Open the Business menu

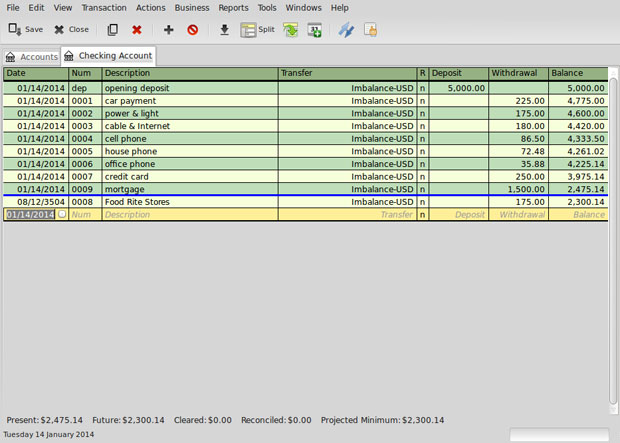192,8
